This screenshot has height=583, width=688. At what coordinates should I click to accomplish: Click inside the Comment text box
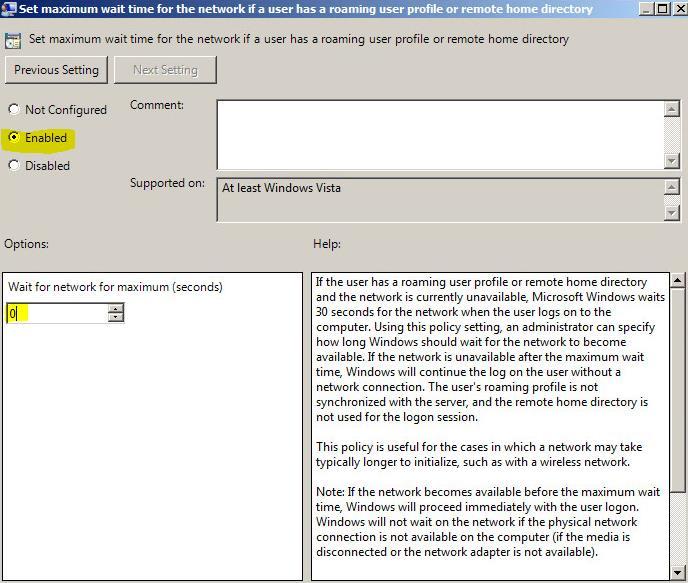coord(440,135)
